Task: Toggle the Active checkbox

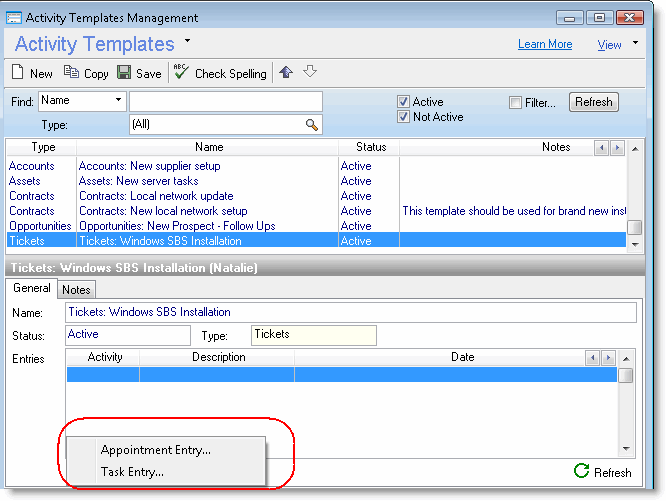Action: point(404,101)
